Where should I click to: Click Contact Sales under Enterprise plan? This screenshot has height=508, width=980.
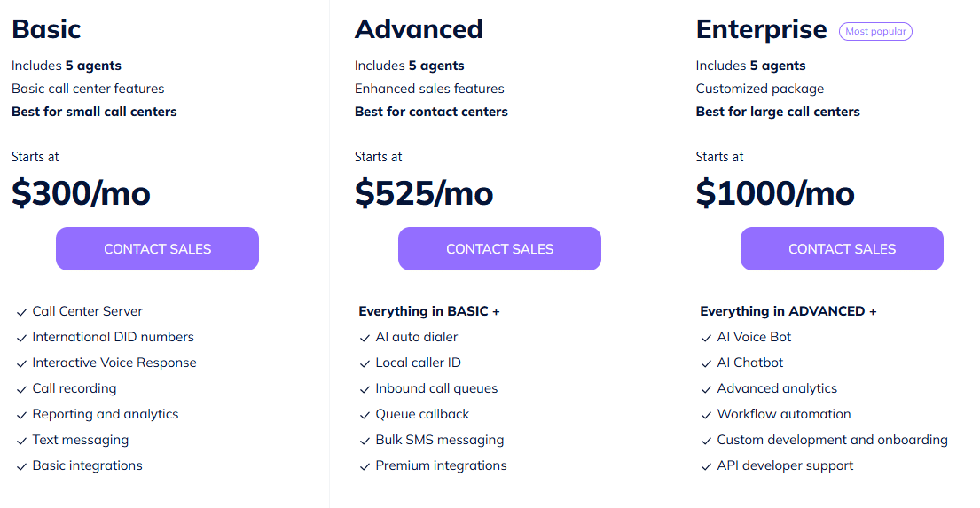click(842, 249)
